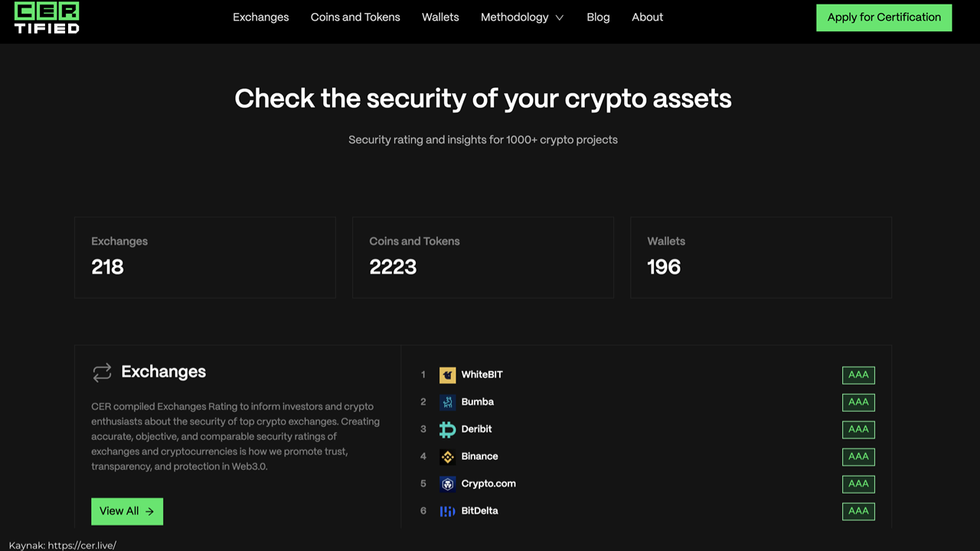Click the Binance logo icon
The width and height of the screenshot is (980, 551).
pyautogui.click(x=449, y=456)
